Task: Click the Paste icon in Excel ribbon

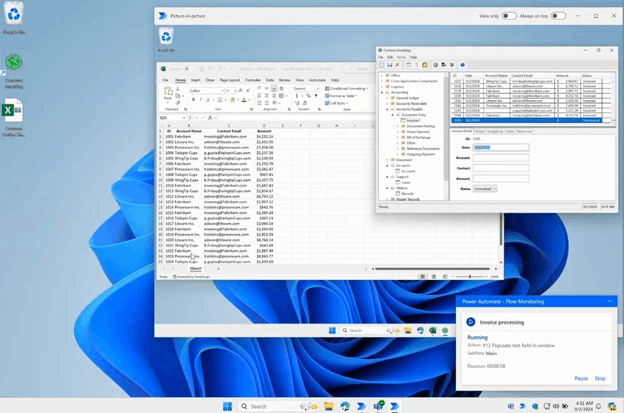Action: [x=168, y=93]
